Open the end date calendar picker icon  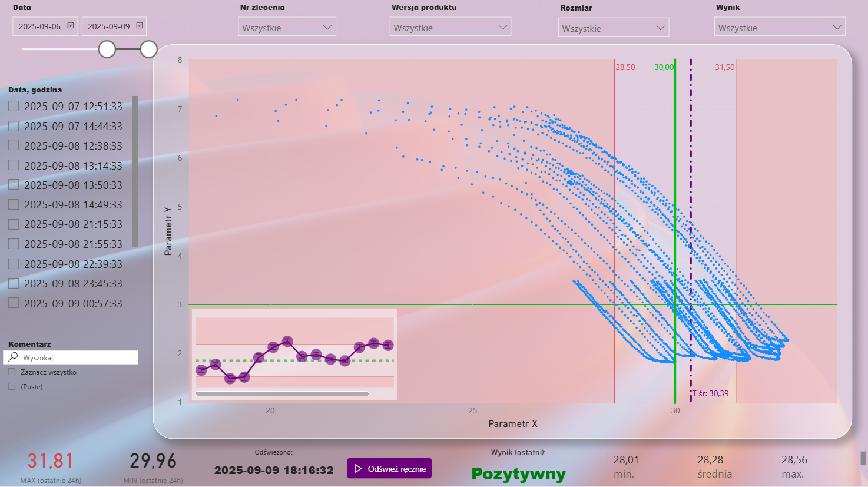pyautogui.click(x=140, y=26)
